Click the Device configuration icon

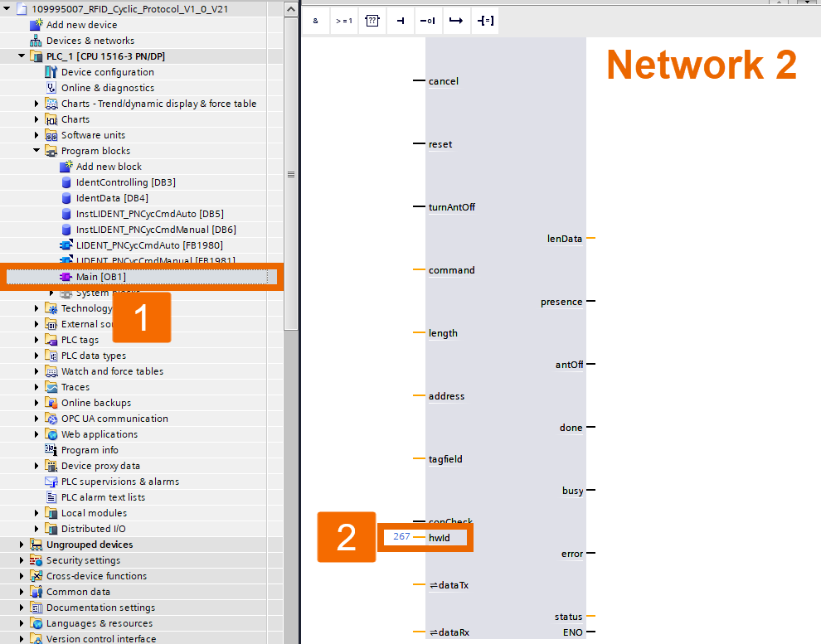tap(51, 71)
